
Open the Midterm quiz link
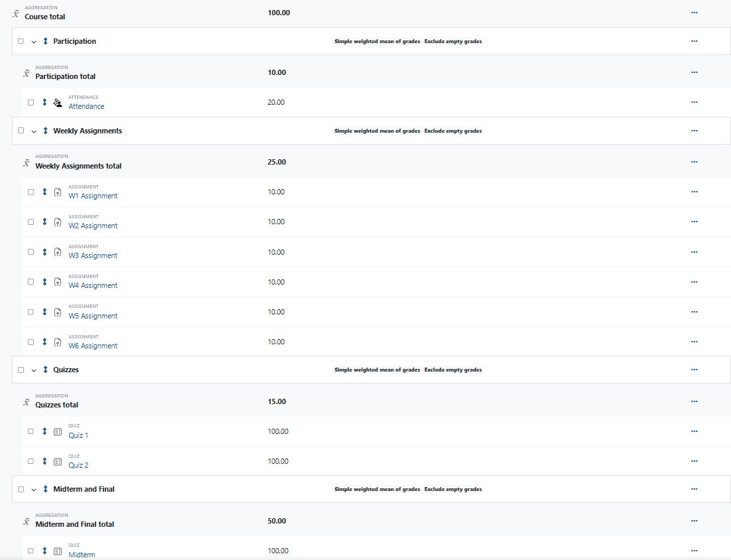82,555
